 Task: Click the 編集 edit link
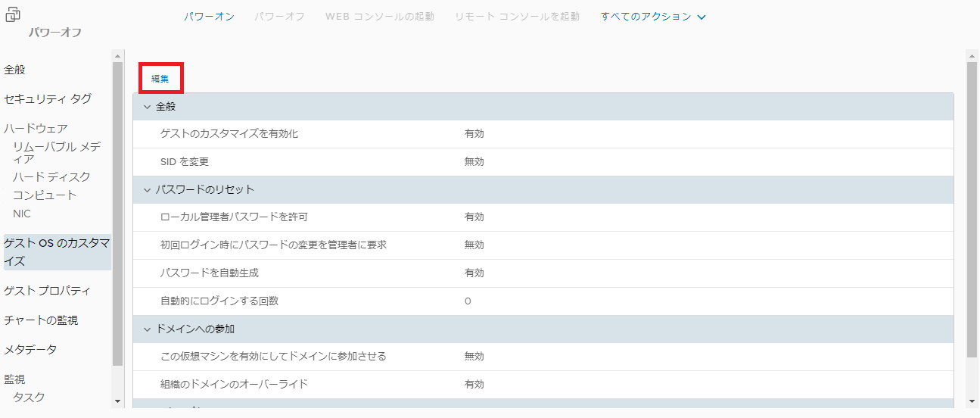[160, 79]
